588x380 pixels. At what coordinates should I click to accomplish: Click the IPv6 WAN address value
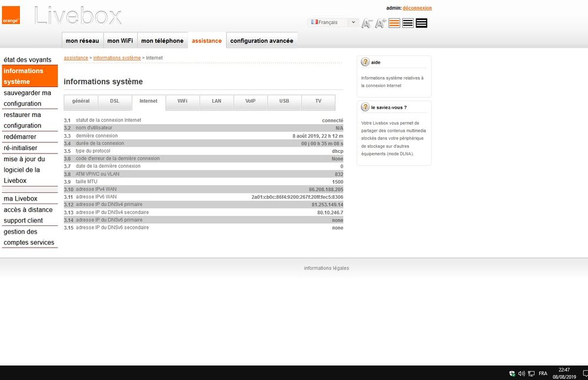(297, 197)
